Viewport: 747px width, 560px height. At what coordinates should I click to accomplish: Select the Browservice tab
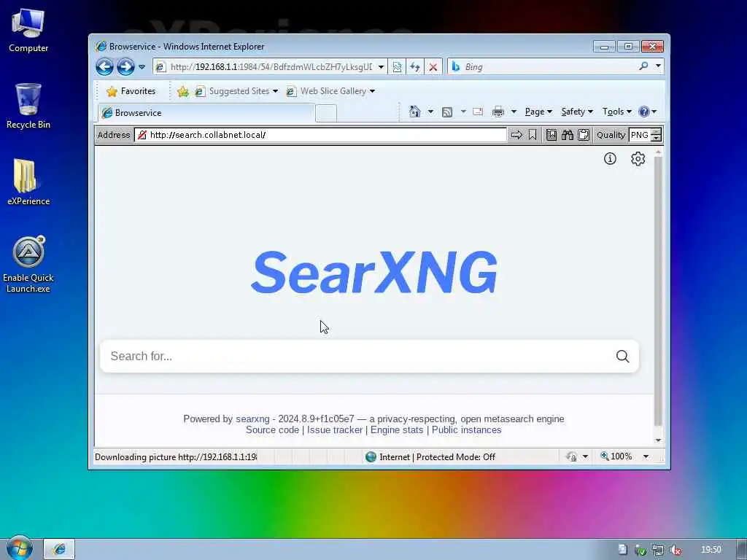tap(206, 113)
